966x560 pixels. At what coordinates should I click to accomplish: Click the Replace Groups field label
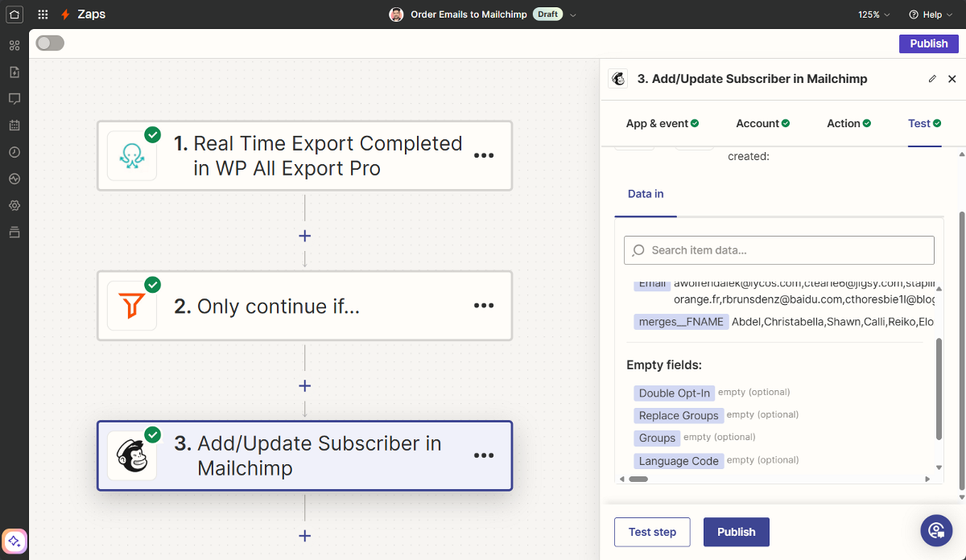tap(679, 415)
